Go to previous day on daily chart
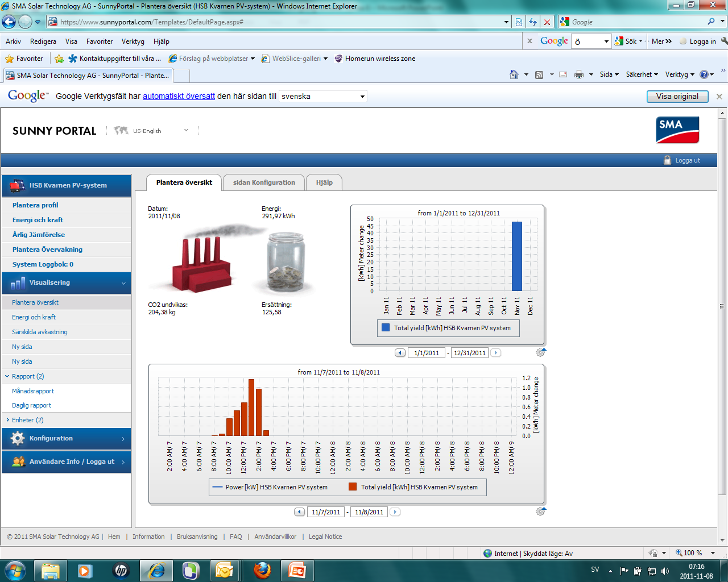 point(300,512)
